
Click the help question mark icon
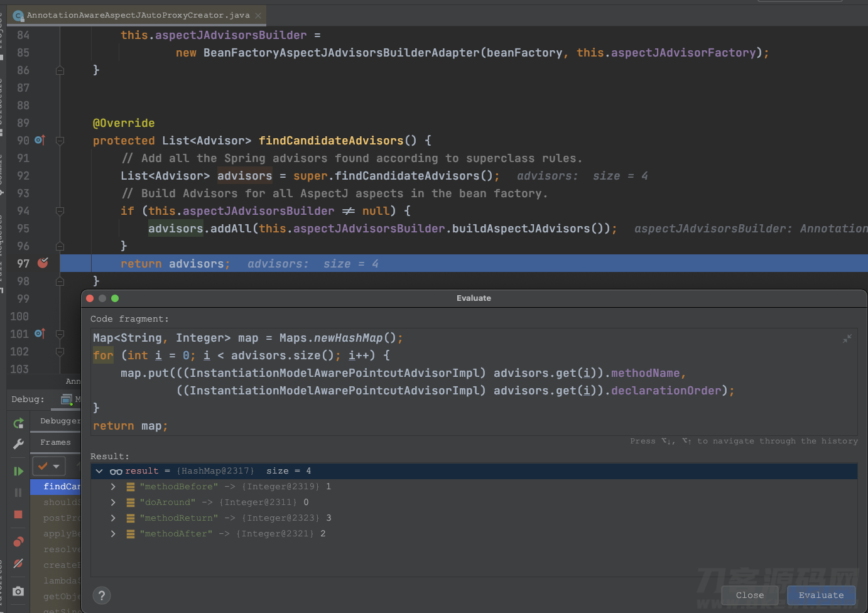101,595
